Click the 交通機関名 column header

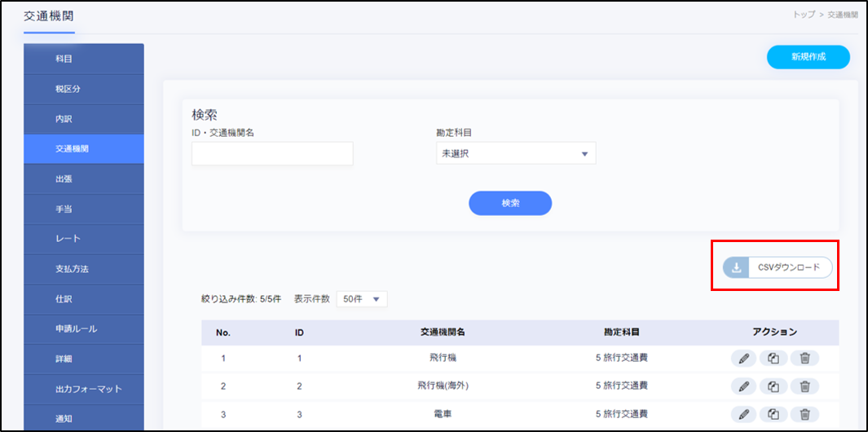[442, 333]
